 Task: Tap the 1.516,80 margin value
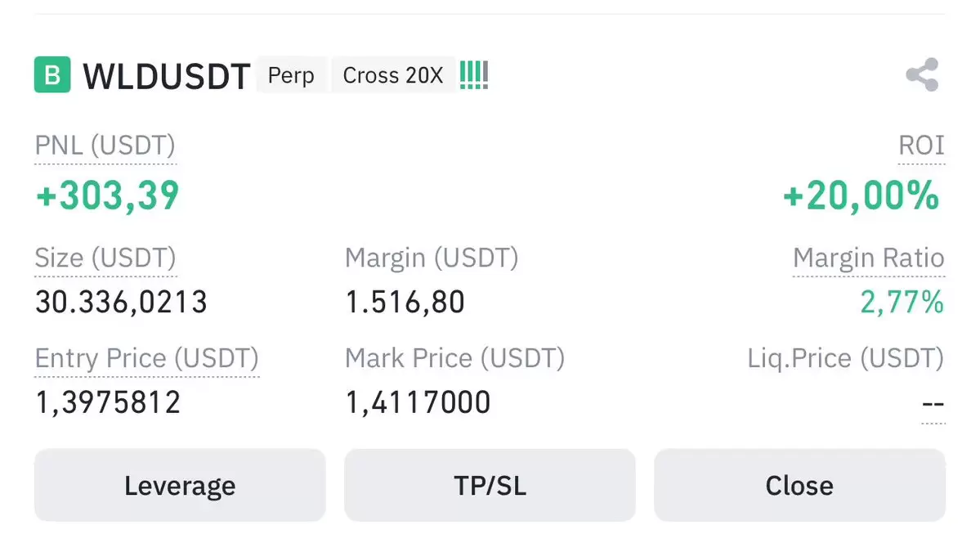405,303
